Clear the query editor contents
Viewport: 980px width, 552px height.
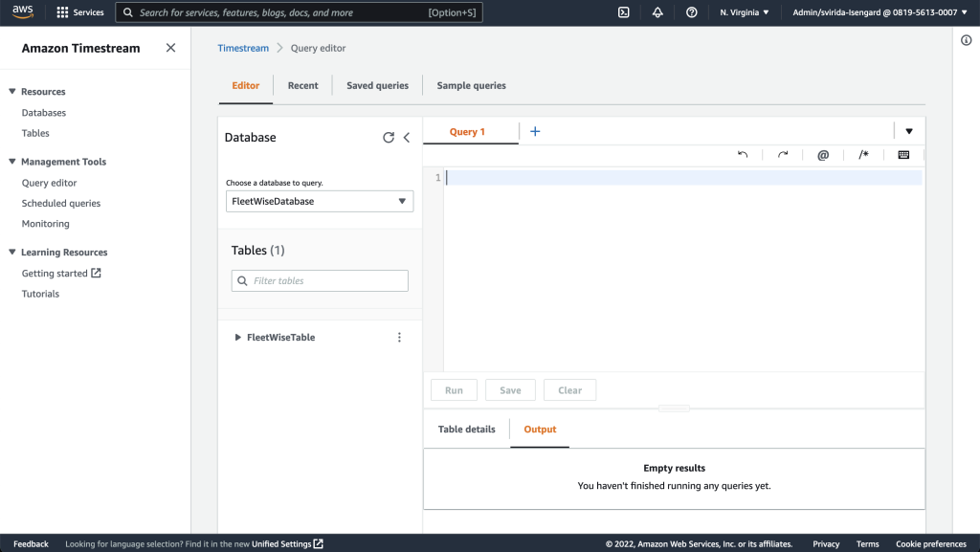569,389
